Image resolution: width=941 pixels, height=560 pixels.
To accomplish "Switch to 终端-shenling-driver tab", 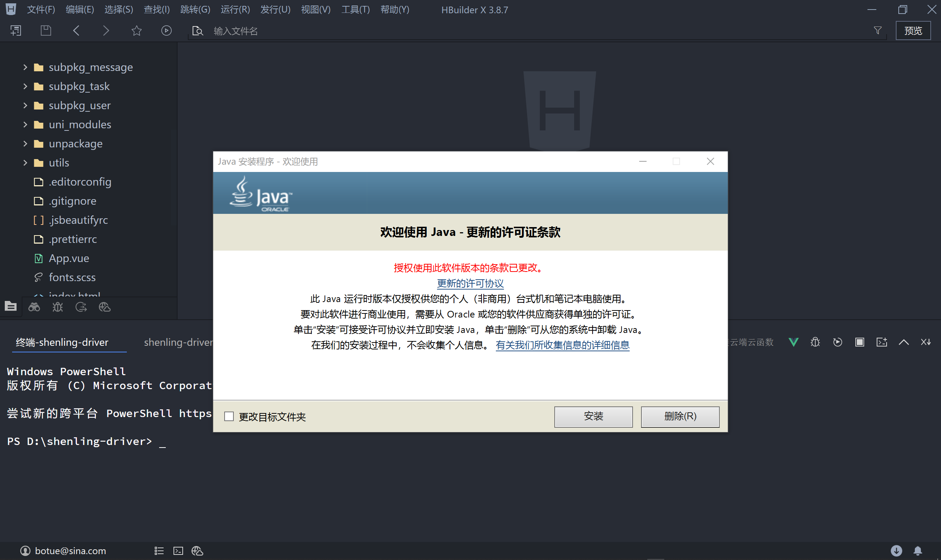I will pyautogui.click(x=62, y=342).
